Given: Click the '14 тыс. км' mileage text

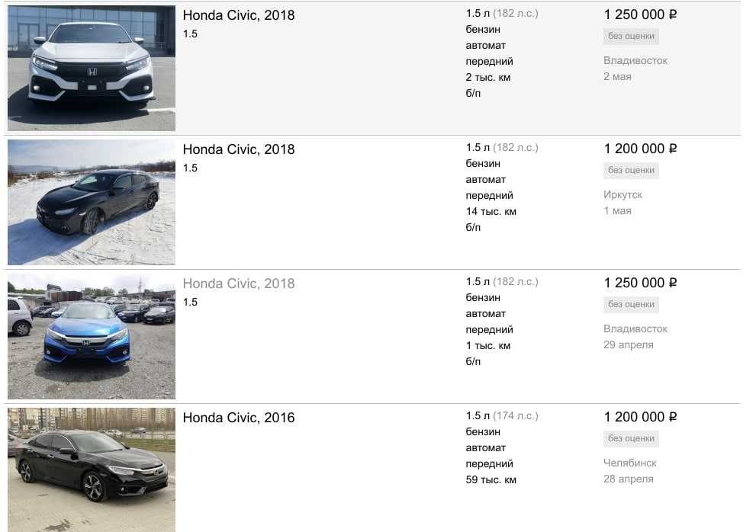Looking at the screenshot, I should [491, 212].
